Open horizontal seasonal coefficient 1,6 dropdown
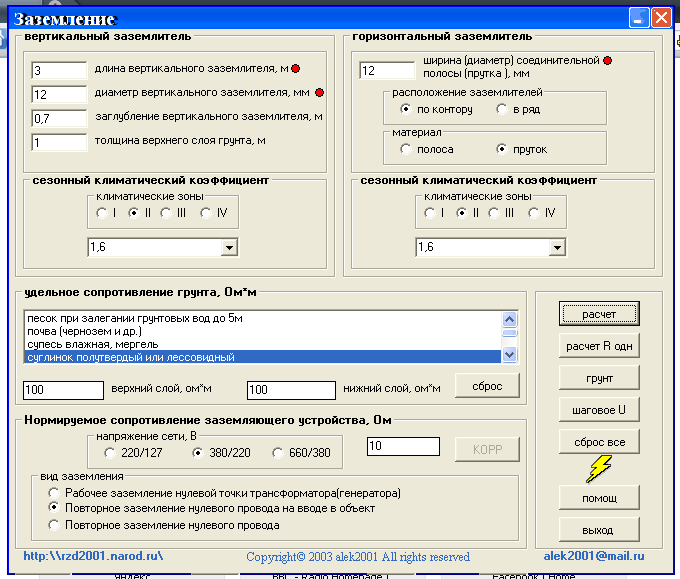Screen dimensions: 680x579 tap(557, 248)
